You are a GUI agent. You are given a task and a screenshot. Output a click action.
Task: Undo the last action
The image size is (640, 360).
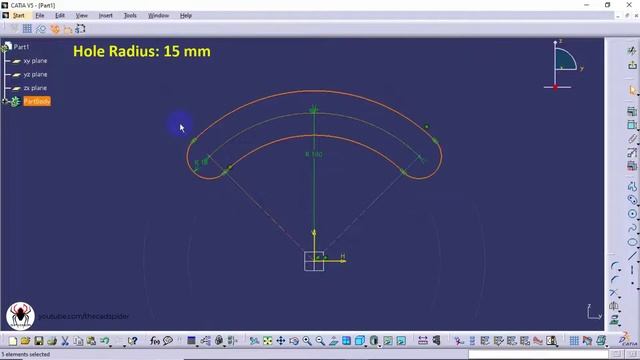[x=104, y=340]
